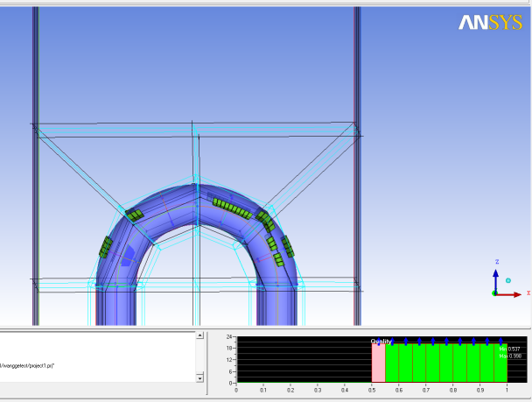532x402 pixels.
Task: Select the green histogram bar from 0.55 to 0.6
Action: [x=392, y=363]
